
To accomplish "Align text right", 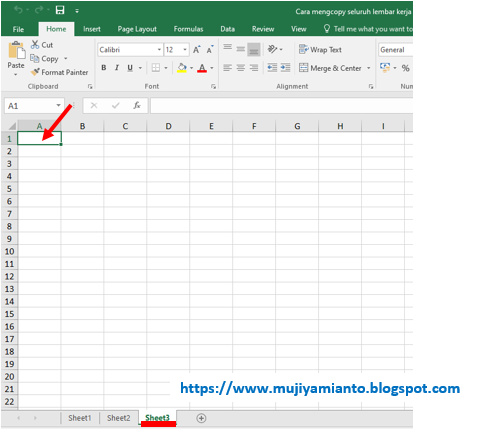I will point(254,68).
